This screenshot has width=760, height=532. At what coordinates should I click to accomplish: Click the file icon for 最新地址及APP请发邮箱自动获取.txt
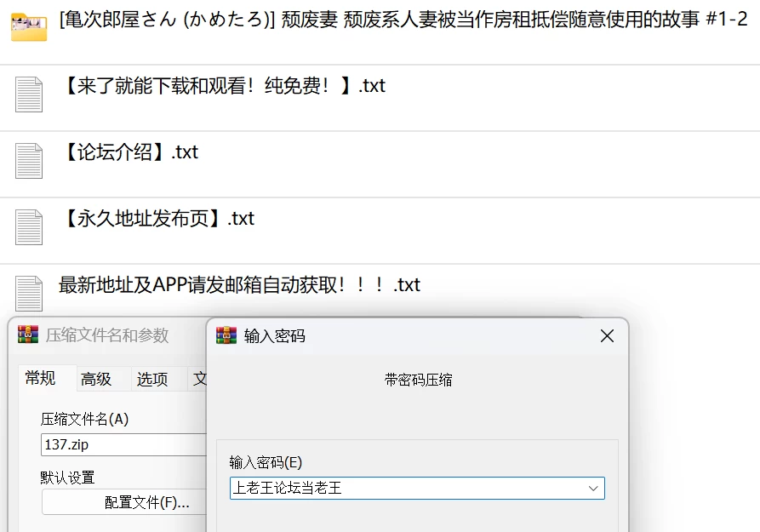[x=29, y=294]
